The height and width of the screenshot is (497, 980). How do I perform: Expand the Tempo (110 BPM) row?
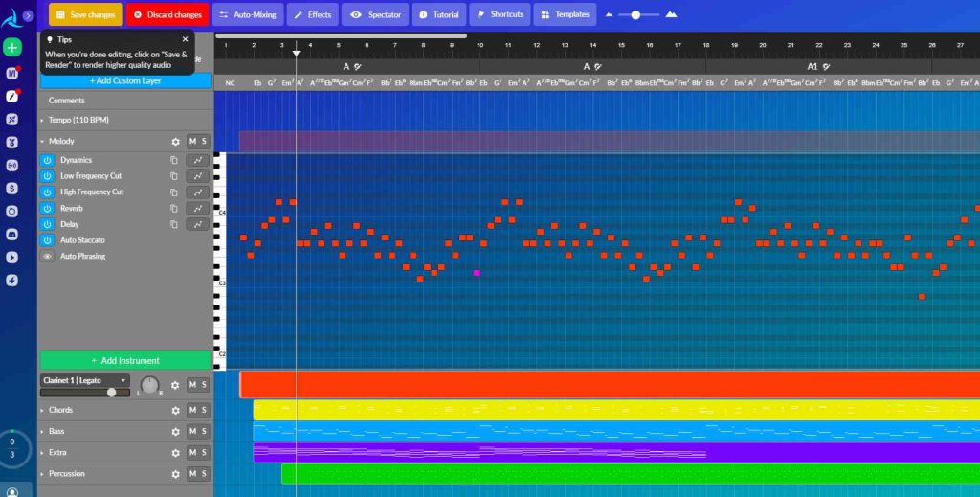(42, 120)
